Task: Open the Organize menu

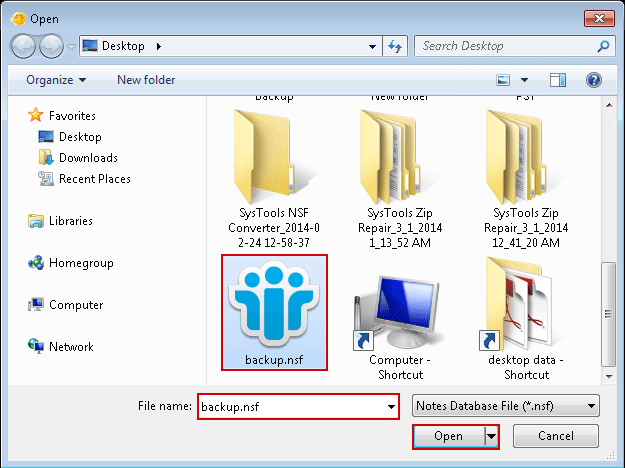Action: click(x=56, y=80)
